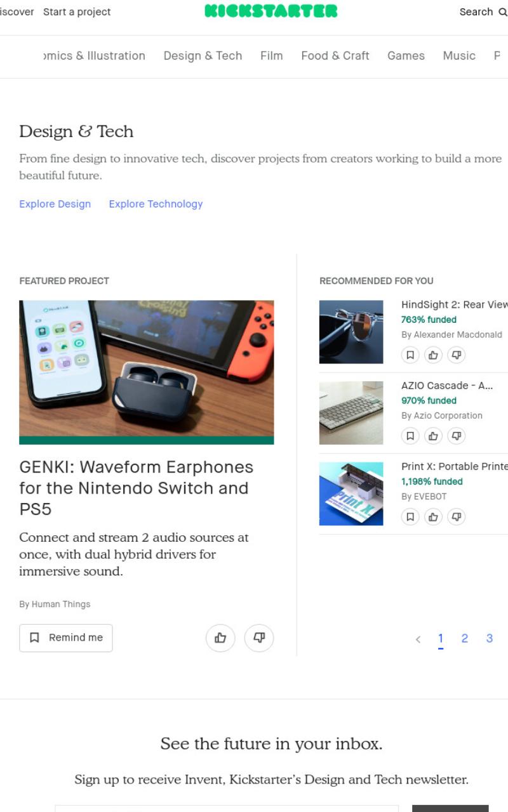Save the Print X project bookmark
508x812 pixels.
tap(410, 517)
